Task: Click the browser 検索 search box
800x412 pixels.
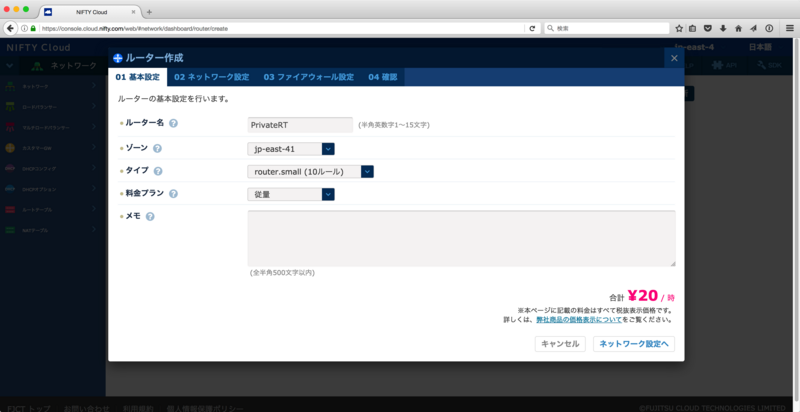Action: [x=607, y=29]
